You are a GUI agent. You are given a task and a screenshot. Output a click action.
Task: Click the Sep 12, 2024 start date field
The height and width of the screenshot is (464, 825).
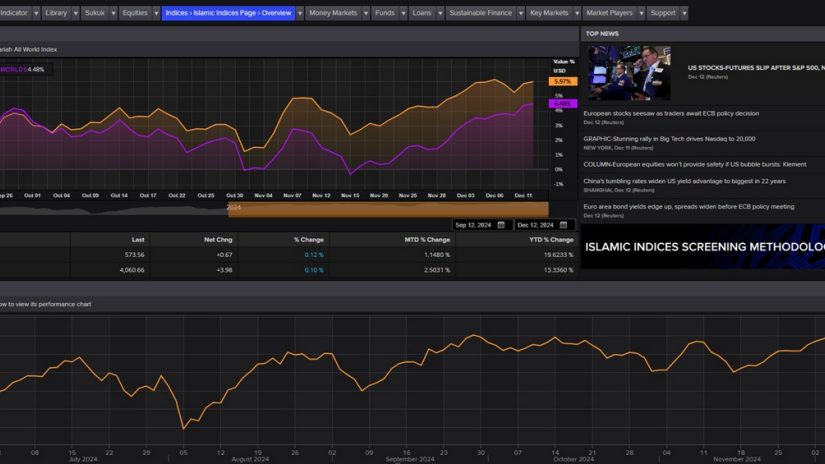click(x=481, y=225)
